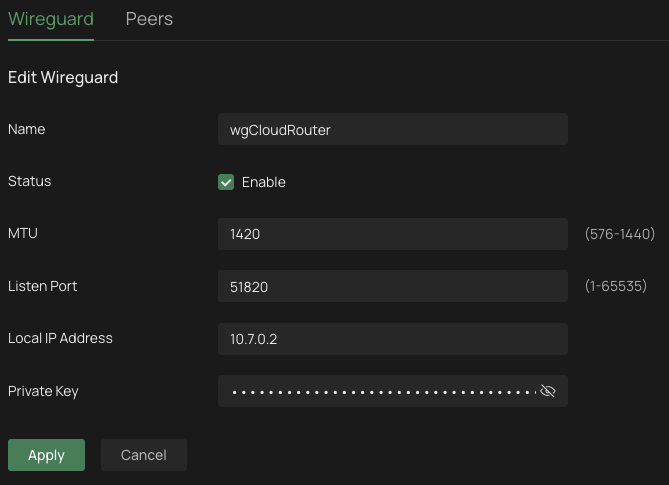Click the Private Key label

[43, 391]
